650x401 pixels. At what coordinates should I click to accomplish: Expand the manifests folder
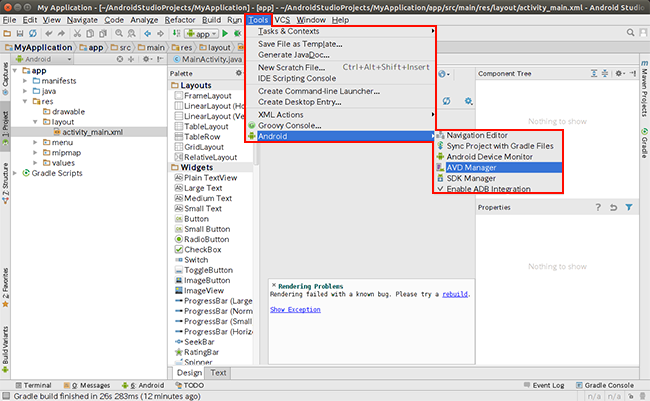(25, 80)
